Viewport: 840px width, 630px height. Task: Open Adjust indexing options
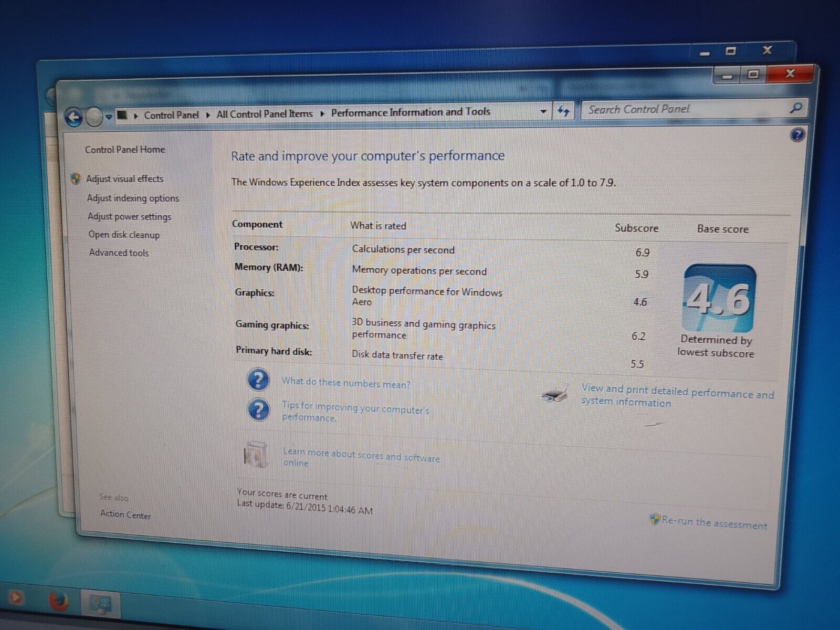[x=133, y=198]
